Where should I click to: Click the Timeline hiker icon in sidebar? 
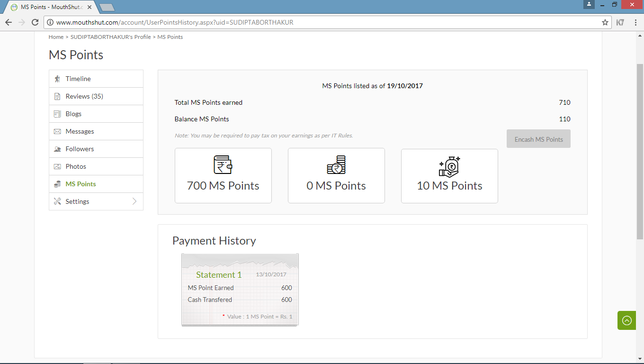tap(57, 79)
